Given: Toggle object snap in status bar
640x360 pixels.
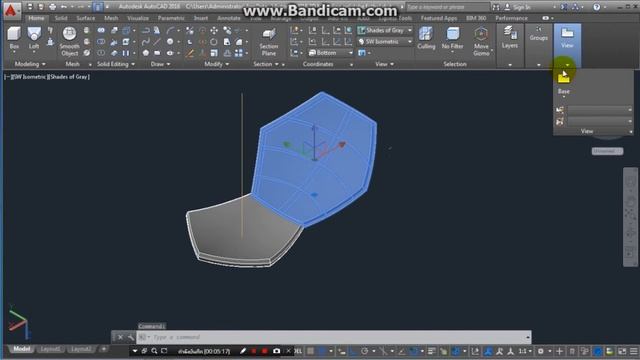Looking at the screenshot, I should click(x=413, y=351).
